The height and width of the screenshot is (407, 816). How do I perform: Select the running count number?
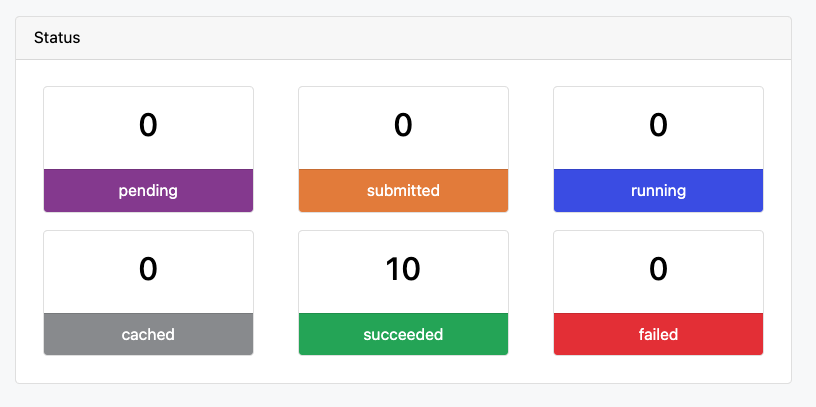click(x=658, y=125)
